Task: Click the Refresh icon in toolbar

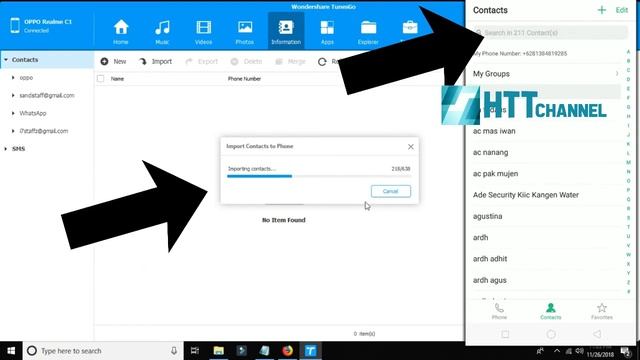Action: pos(322,62)
